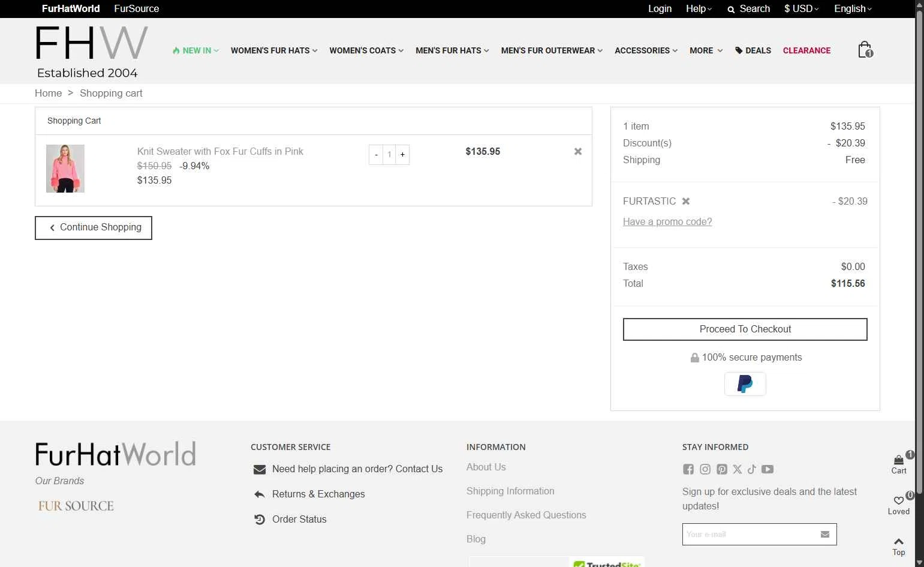This screenshot has height=567, width=924.
Task: Open Shipping Information link
Action: pyautogui.click(x=510, y=491)
